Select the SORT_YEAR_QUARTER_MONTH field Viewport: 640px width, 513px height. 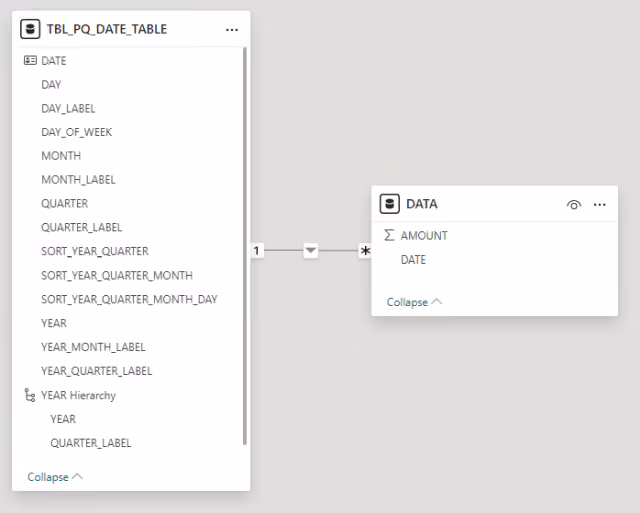(117, 275)
